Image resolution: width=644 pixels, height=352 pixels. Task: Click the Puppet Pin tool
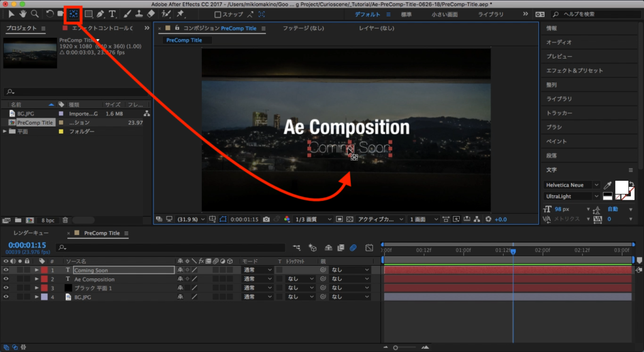180,13
